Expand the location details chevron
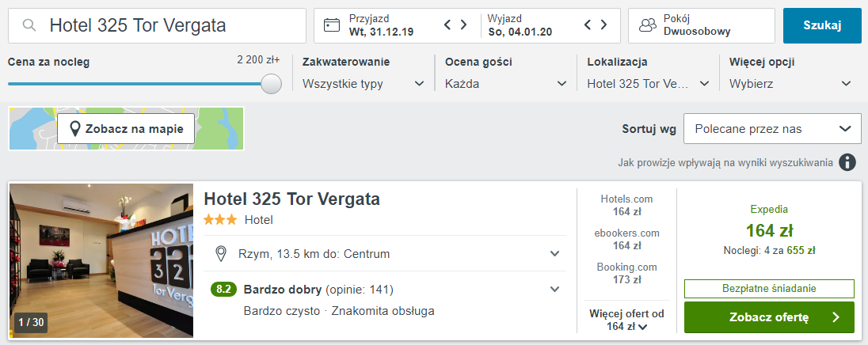The width and height of the screenshot is (868, 345). click(554, 254)
